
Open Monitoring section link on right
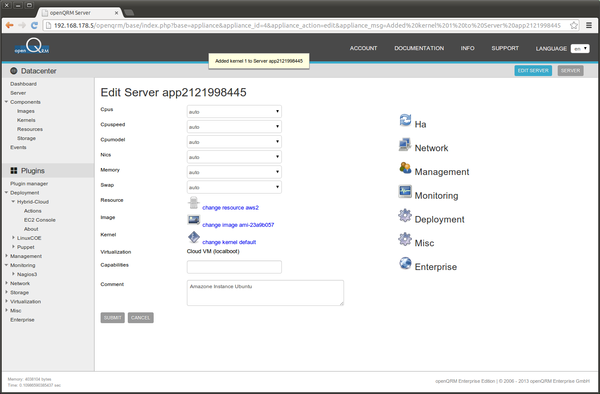(x=436, y=196)
